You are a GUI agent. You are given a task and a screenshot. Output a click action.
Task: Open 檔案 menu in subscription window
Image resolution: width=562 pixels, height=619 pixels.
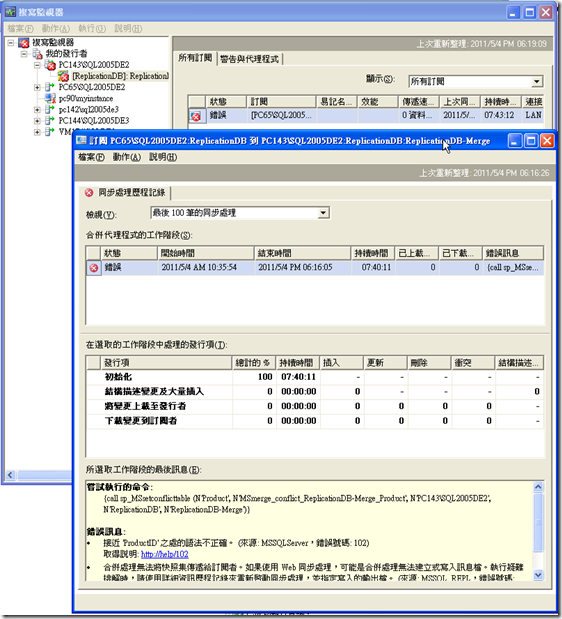point(91,157)
